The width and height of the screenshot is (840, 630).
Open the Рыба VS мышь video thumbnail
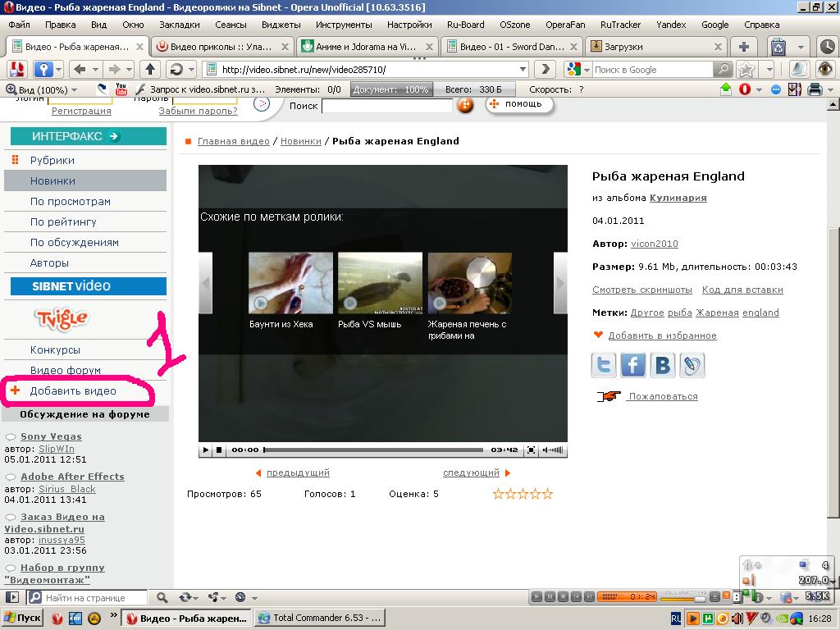coord(381,283)
